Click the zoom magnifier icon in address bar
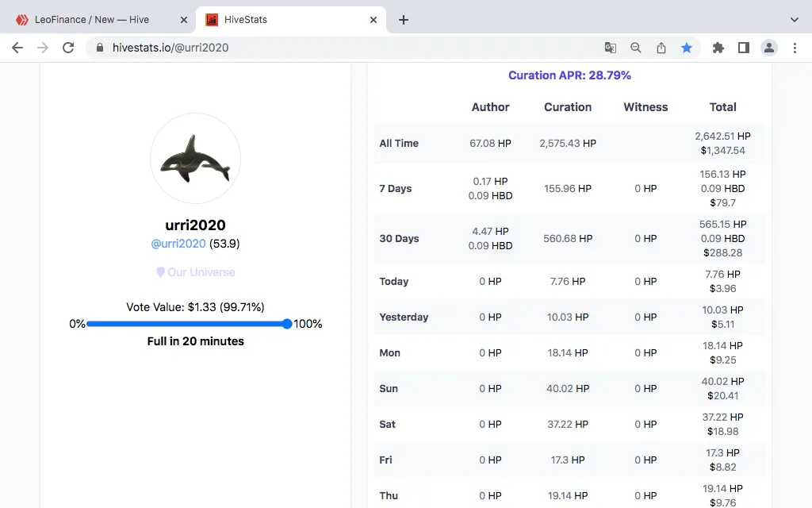 pos(636,48)
